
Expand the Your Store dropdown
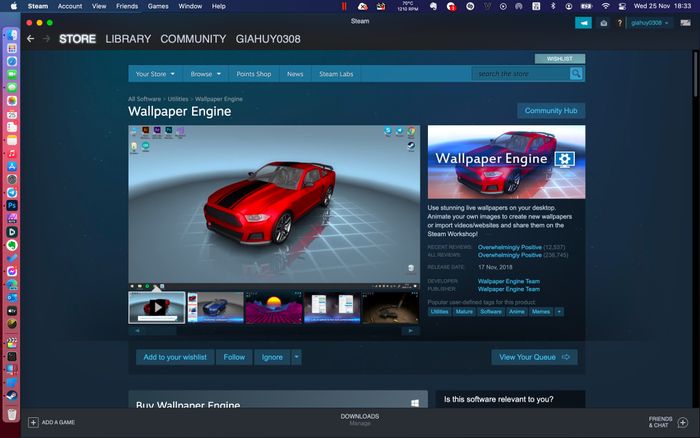pos(155,74)
